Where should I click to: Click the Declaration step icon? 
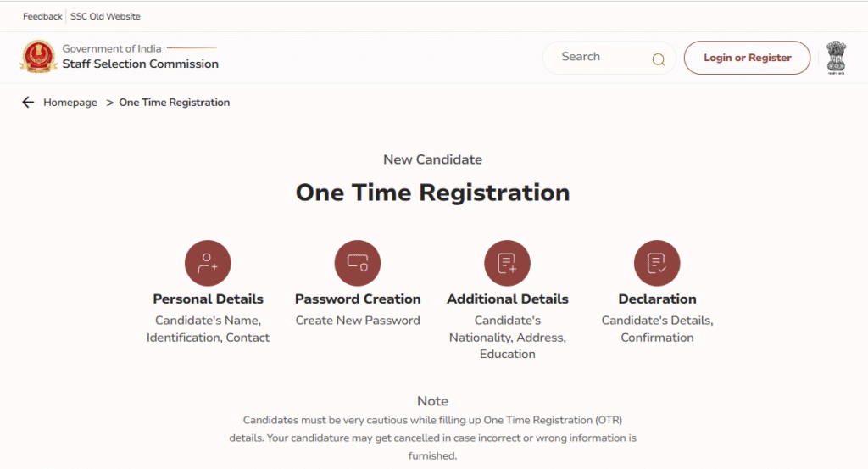[x=657, y=263]
